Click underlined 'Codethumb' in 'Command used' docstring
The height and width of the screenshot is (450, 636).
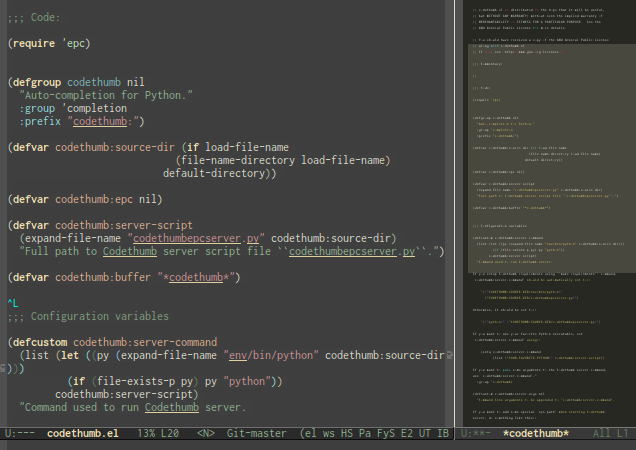(x=172, y=407)
